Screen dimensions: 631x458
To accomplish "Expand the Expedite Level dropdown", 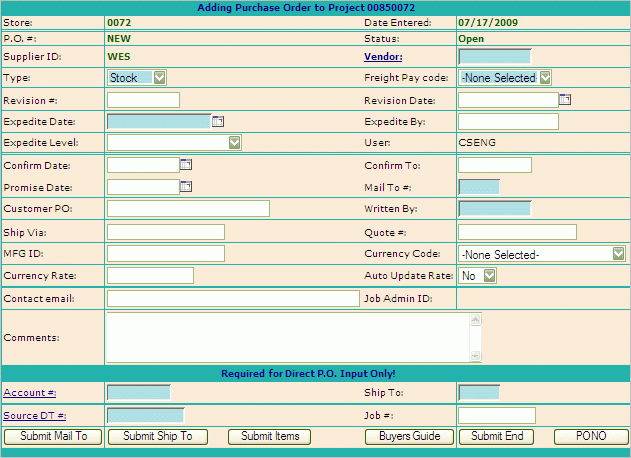I will click(x=234, y=143).
